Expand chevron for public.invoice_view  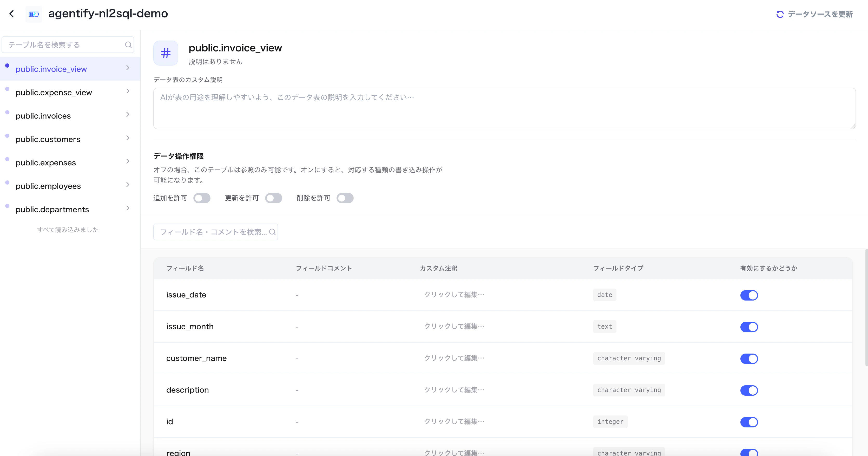(x=128, y=68)
